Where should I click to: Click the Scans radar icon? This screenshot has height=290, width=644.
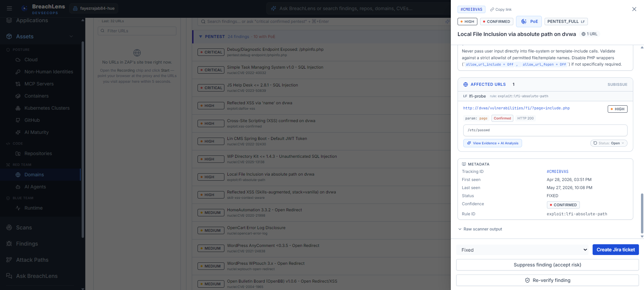[x=9, y=227]
